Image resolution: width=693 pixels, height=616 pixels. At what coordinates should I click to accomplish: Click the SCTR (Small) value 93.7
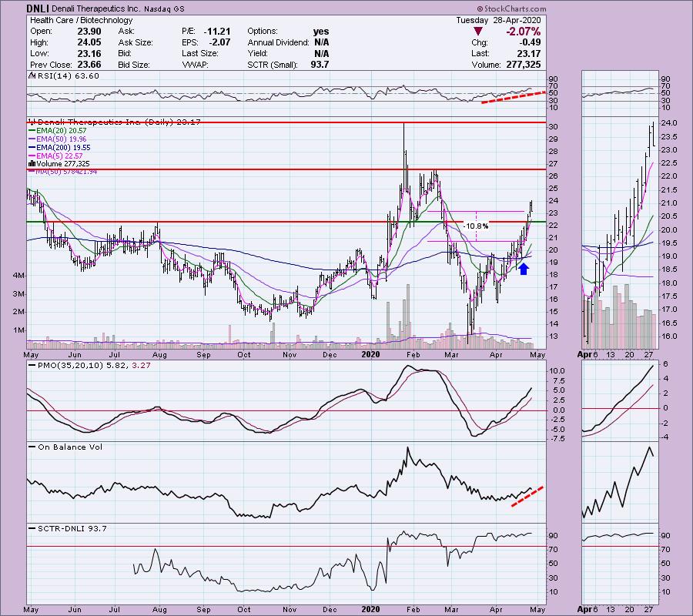(x=320, y=65)
